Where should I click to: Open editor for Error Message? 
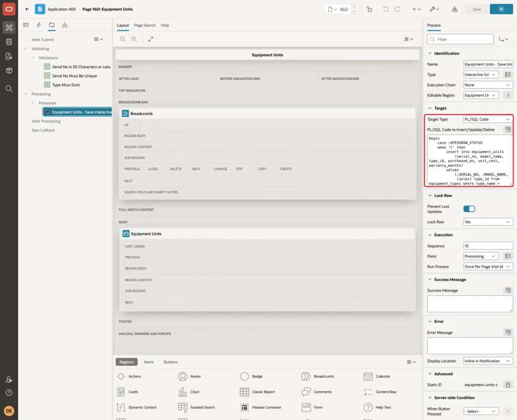(x=508, y=332)
